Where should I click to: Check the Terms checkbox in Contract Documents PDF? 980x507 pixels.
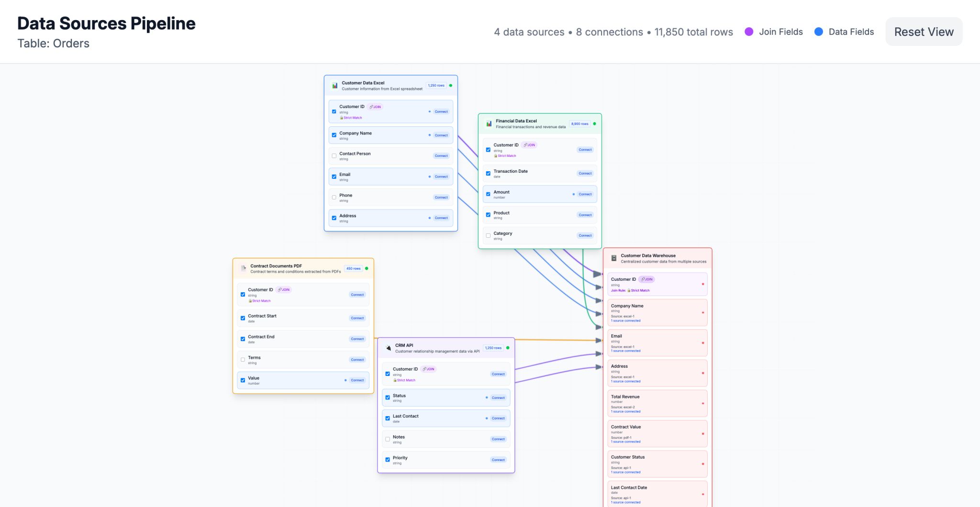(243, 359)
